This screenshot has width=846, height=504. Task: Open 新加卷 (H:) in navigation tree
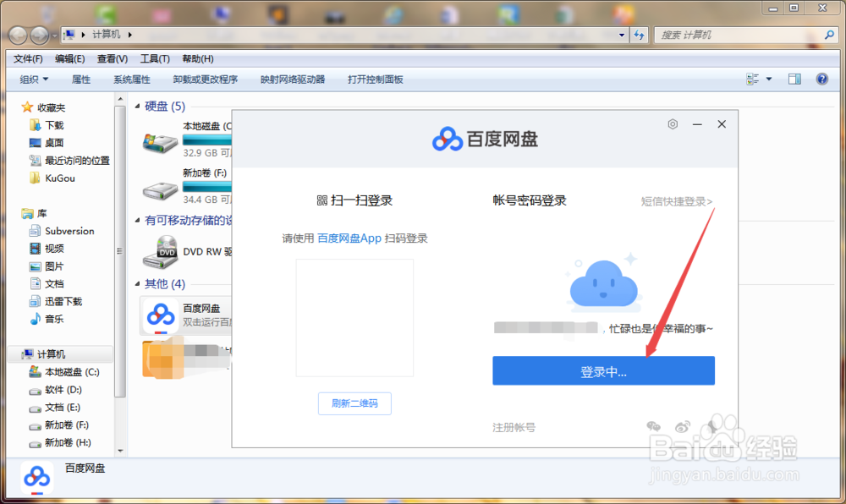point(68,442)
